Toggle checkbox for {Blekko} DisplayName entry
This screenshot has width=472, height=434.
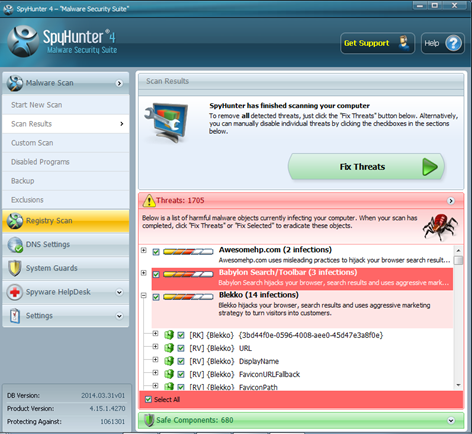pos(181,361)
